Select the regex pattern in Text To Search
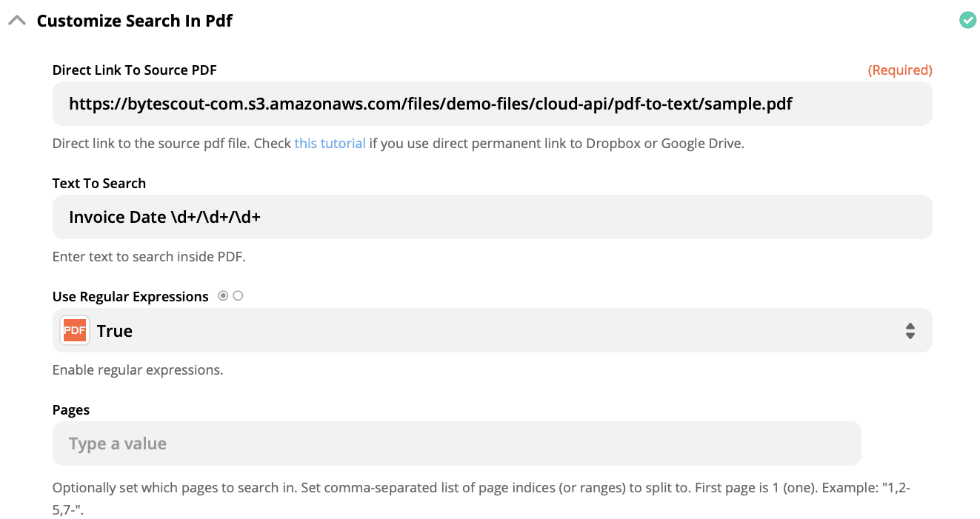 tap(164, 217)
